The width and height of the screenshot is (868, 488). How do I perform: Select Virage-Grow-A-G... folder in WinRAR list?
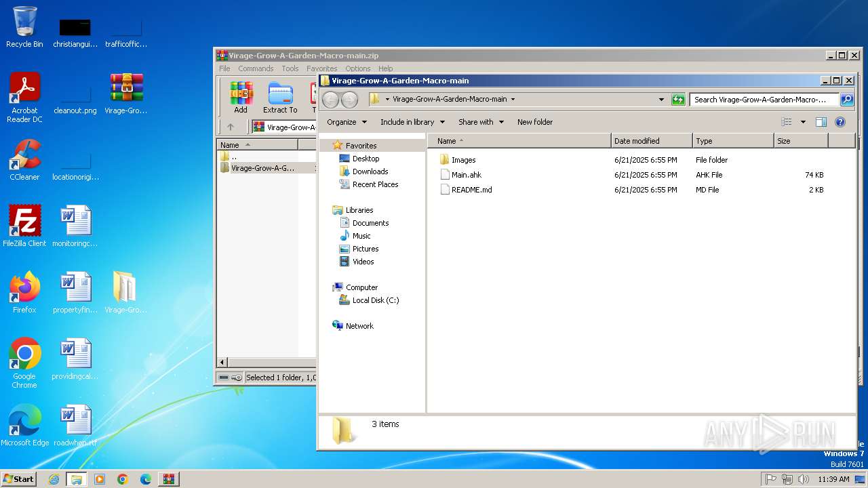point(263,168)
